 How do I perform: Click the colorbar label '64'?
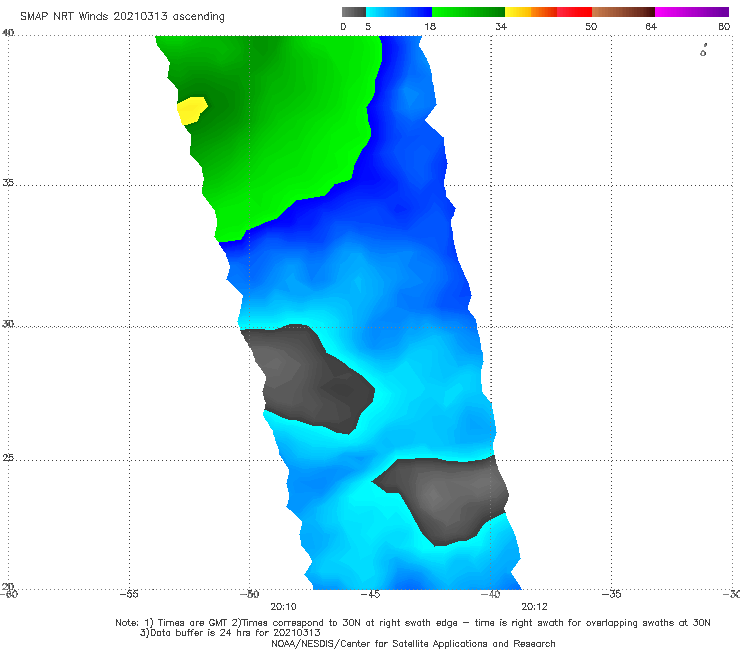coord(651,26)
